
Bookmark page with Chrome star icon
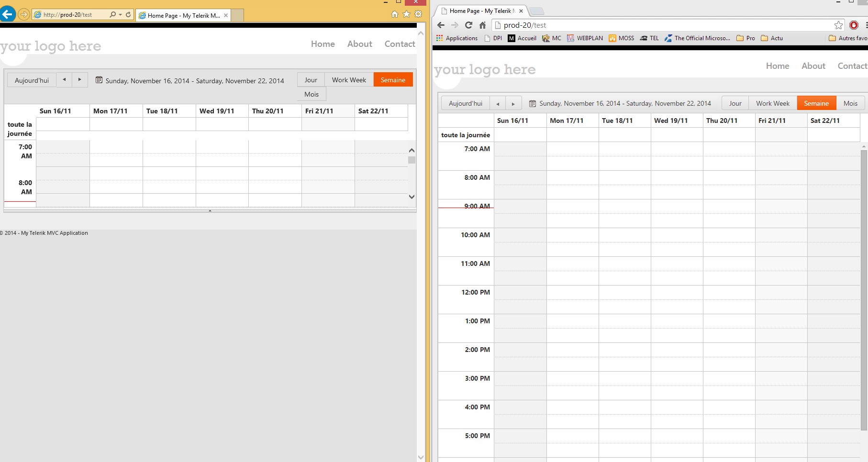(838, 25)
